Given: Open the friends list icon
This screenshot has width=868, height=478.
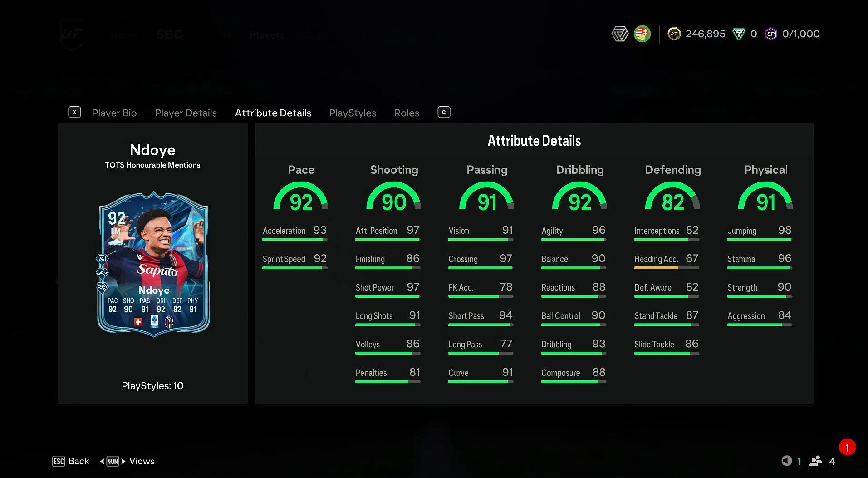Looking at the screenshot, I should [816, 461].
